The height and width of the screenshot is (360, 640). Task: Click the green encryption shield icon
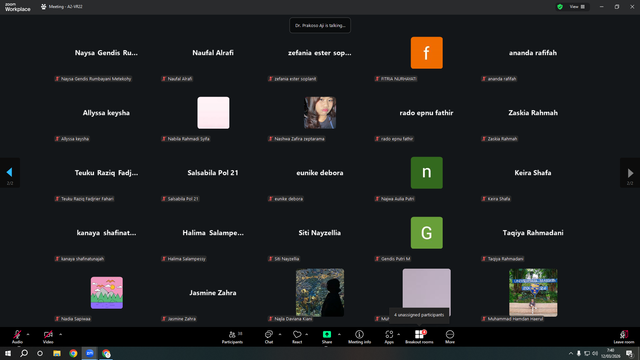(560, 7)
